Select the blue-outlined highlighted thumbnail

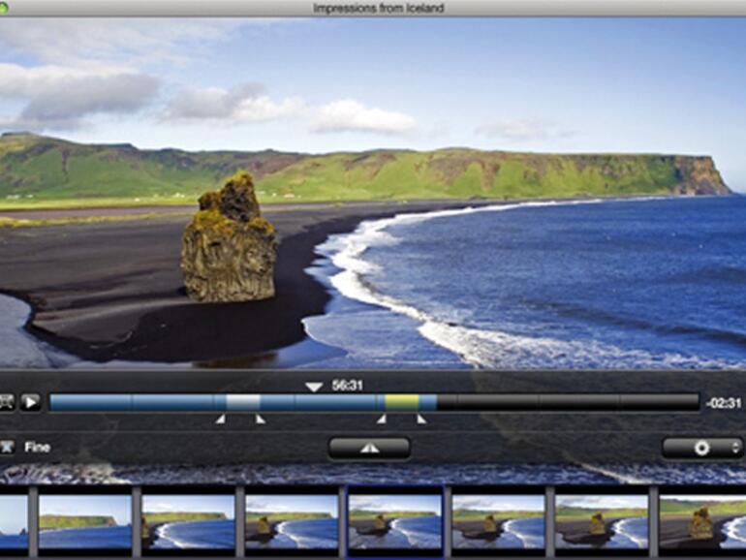[395, 522]
